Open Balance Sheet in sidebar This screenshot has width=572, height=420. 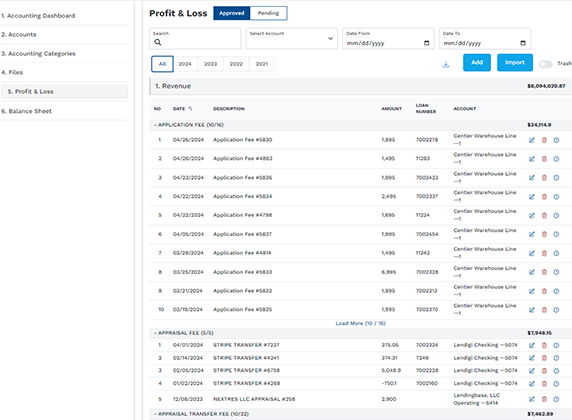27,111
